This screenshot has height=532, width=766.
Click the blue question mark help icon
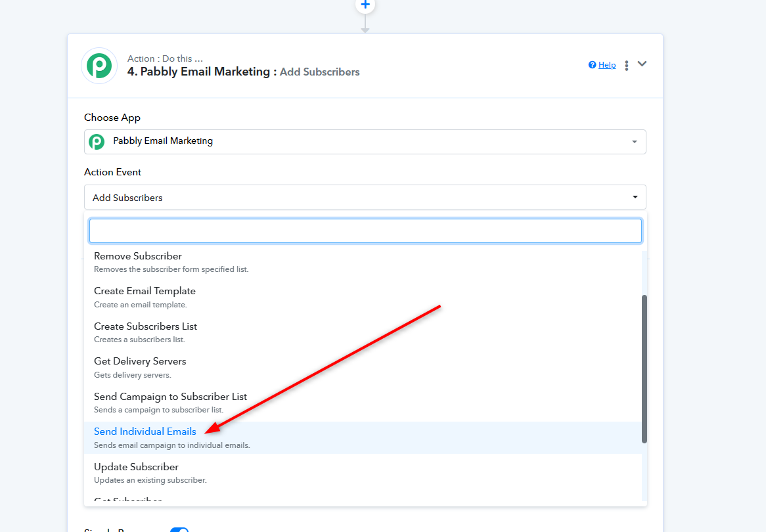(x=592, y=65)
